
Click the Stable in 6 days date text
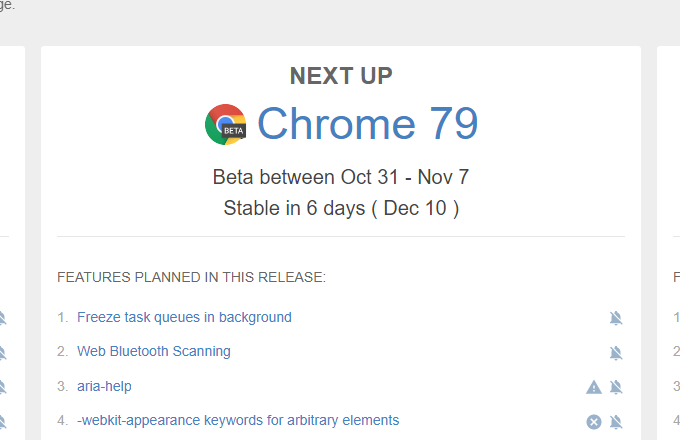(341, 208)
